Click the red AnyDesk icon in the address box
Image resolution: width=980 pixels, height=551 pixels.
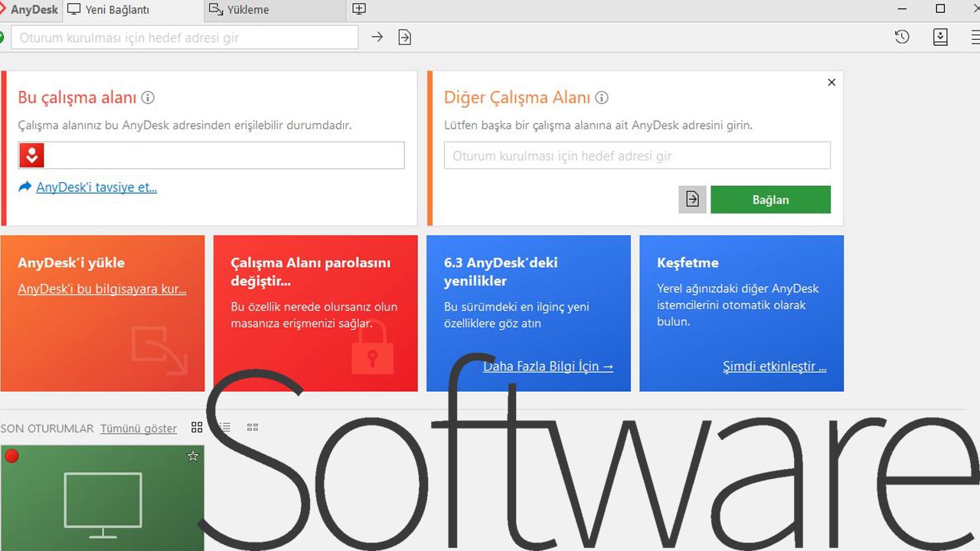31,155
